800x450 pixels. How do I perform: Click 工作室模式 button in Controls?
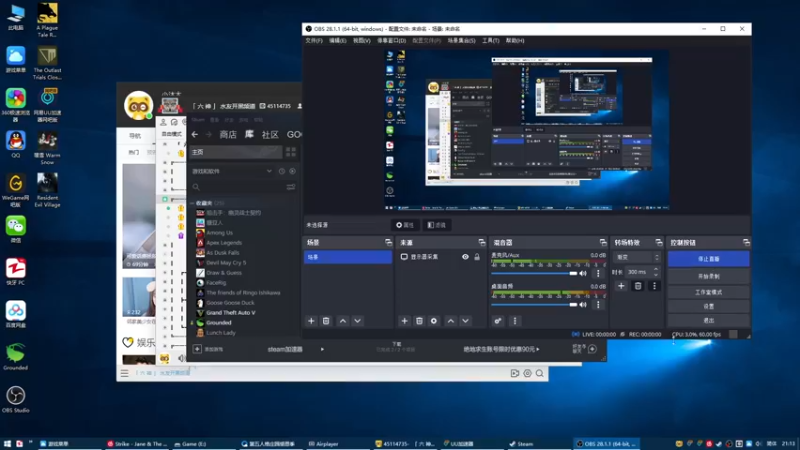[708, 292]
